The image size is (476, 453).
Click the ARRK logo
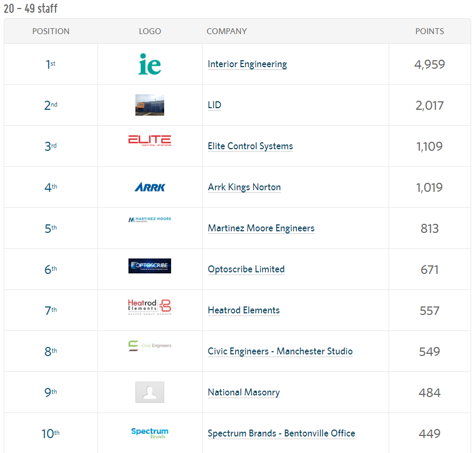pos(150,187)
